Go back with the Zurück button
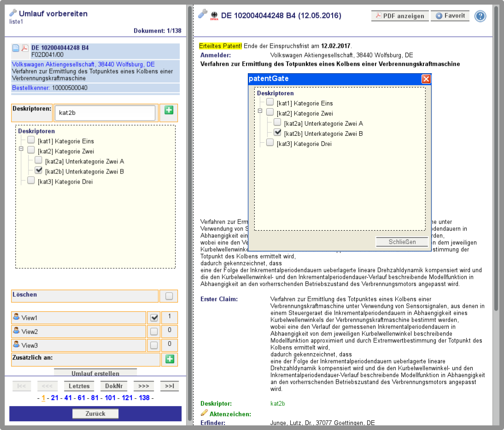 pos(95,413)
